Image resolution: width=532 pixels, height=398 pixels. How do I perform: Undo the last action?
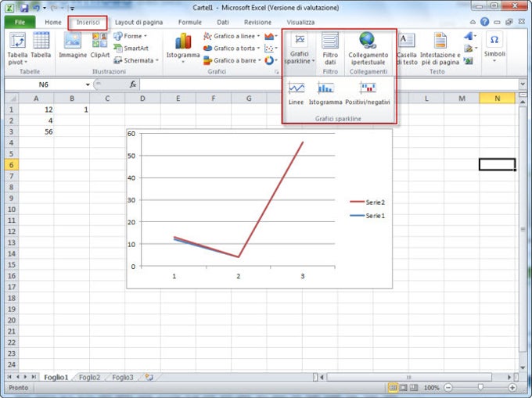click(36, 8)
